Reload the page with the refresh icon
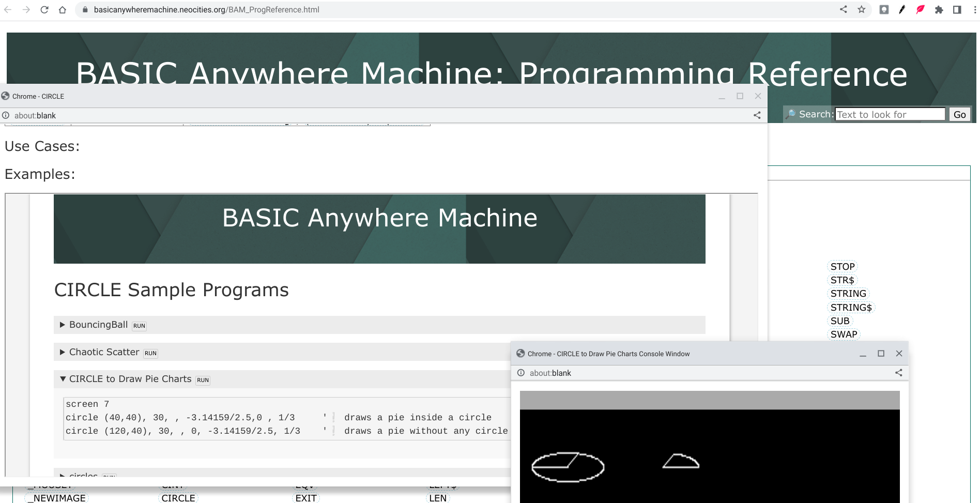Image resolution: width=980 pixels, height=503 pixels. (x=44, y=10)
